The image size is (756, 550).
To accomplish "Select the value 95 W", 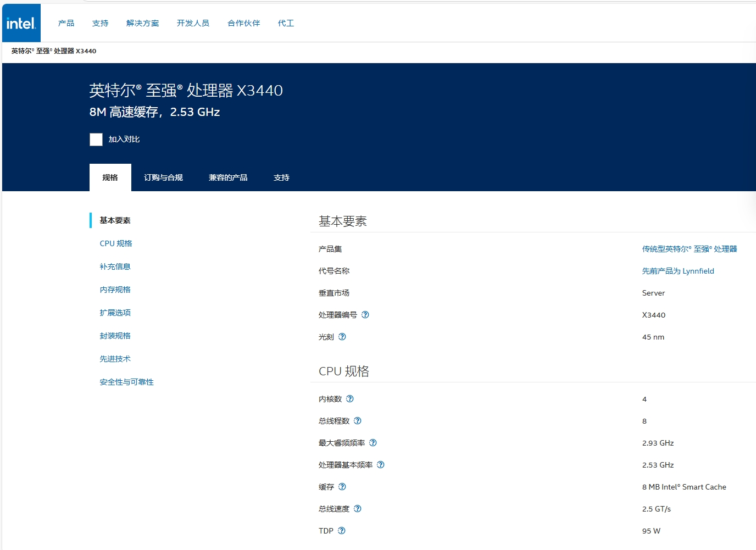I will coord(652,531).
